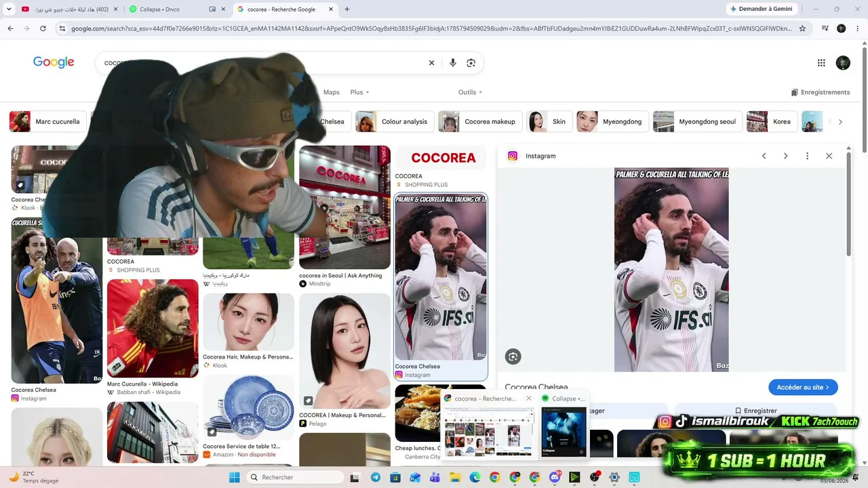The image size is (868, 488).
Task: Filter results by the Korea chip
Action: (x=772, y=122)
